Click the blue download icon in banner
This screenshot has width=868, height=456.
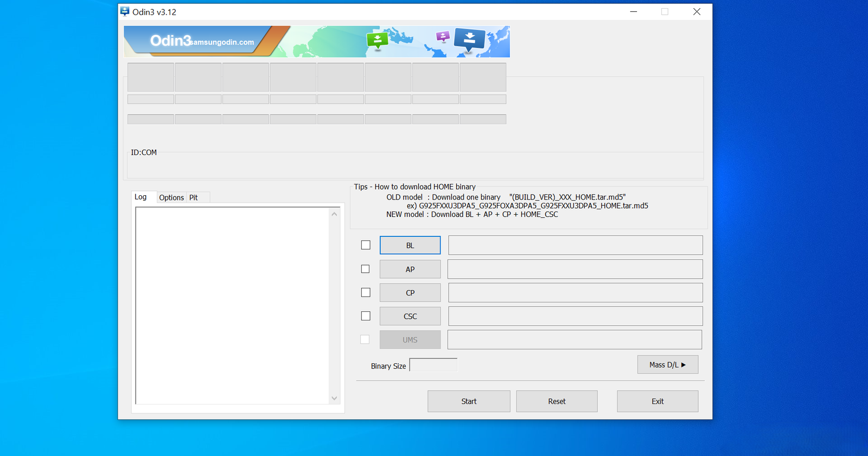pyautogui.click(x=469, y=38)
